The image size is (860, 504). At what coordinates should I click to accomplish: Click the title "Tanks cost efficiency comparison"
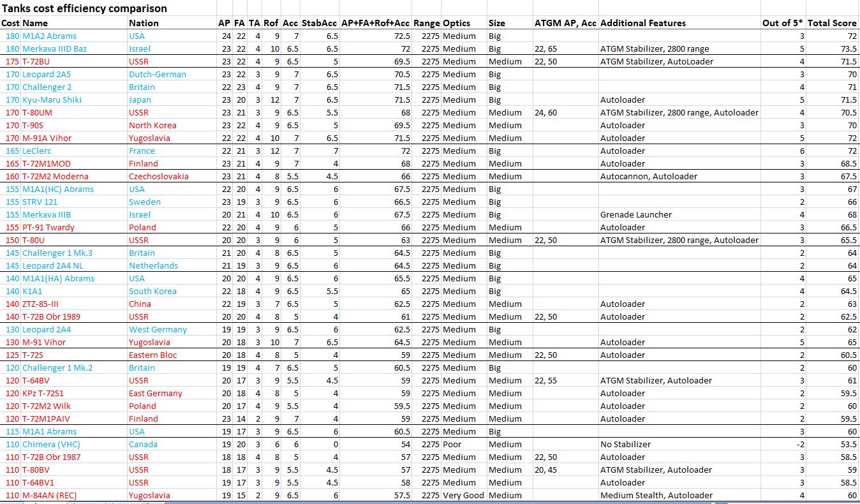(x=84, y=9)
